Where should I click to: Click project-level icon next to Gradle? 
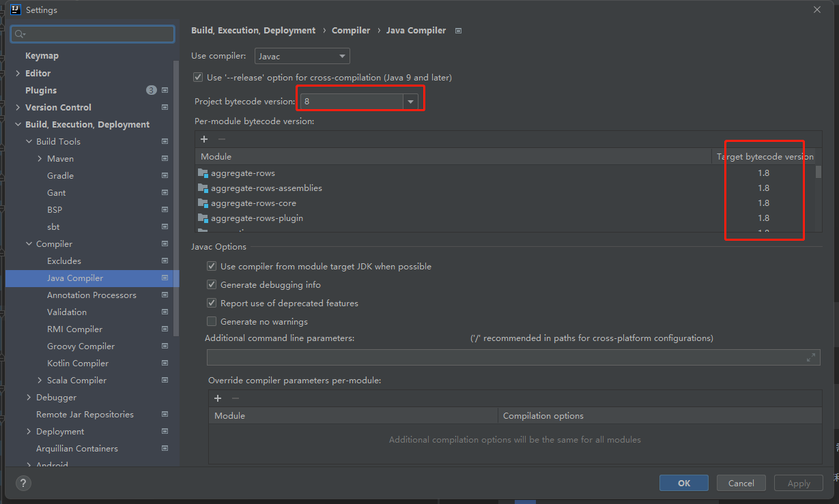(x=165, y=175)
